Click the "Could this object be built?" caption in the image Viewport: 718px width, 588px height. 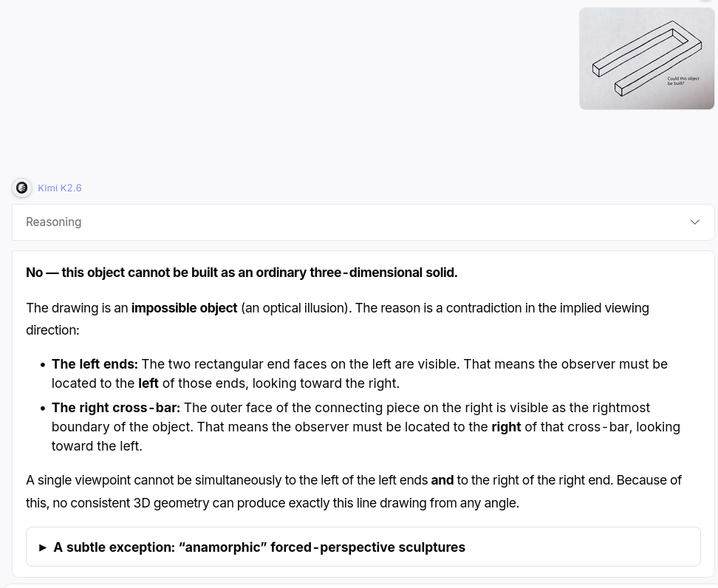click(x=683, y=81)
